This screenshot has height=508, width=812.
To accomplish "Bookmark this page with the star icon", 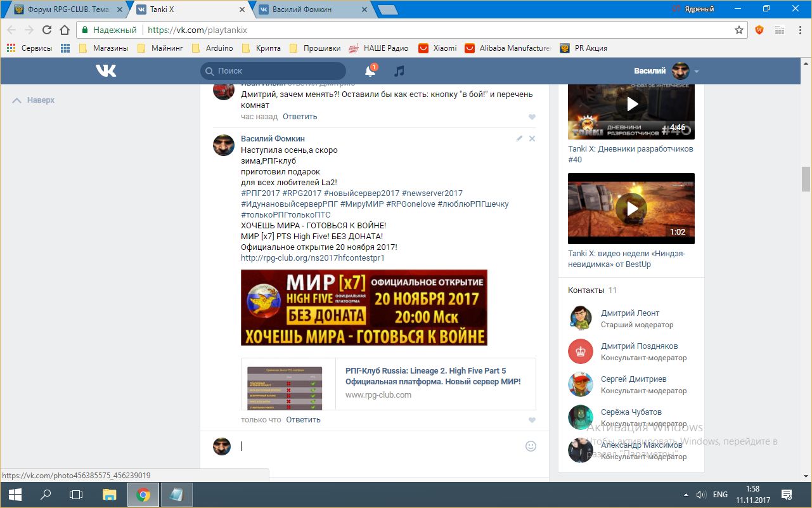I will [739, 30].
